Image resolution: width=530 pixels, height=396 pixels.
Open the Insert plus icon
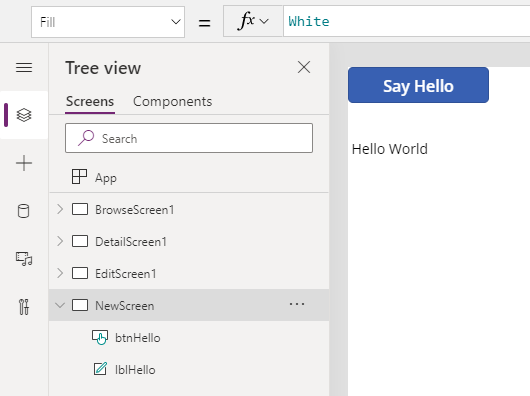pyautogui.click(x=24, y=163)
